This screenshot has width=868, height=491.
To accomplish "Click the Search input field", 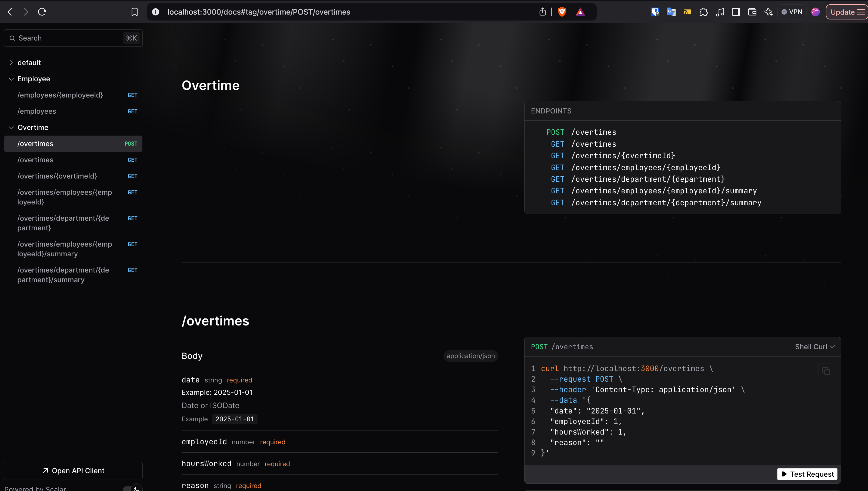I will pos(68,38).
